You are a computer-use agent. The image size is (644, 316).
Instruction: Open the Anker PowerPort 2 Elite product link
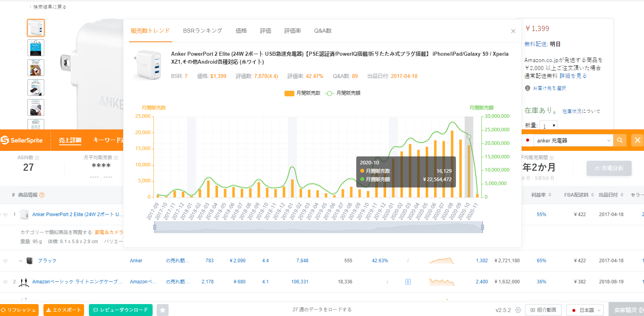point(78,215)
